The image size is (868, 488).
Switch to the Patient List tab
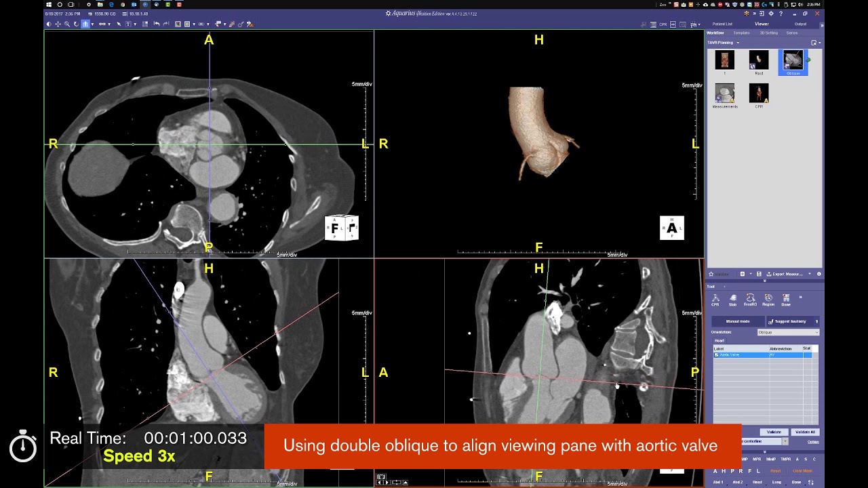pyautogui.click(x=722, y=24)
